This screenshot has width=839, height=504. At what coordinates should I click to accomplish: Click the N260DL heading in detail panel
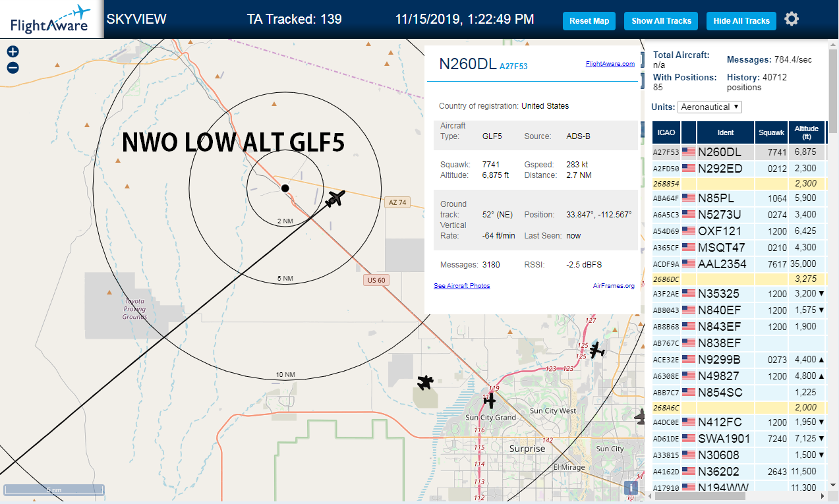pos(467,64)
